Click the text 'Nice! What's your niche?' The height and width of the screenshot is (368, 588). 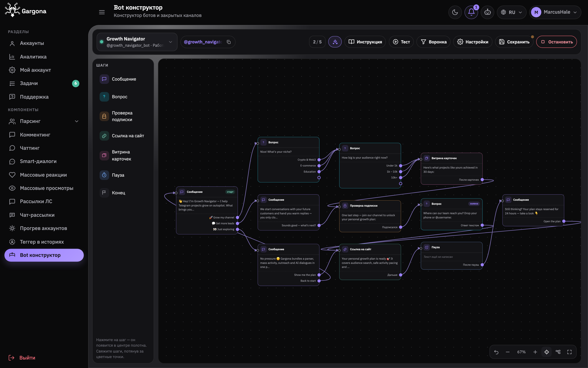coord(276,152)
